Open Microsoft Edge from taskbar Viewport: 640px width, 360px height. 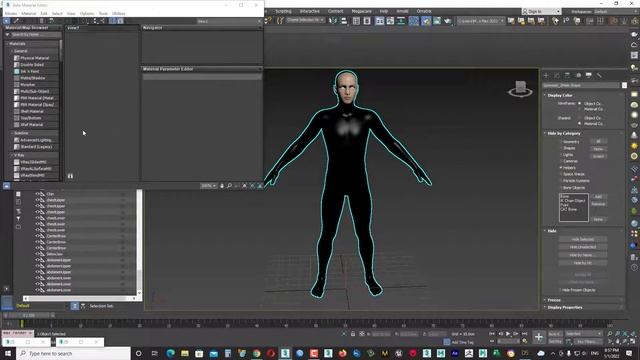pos(171,353)
